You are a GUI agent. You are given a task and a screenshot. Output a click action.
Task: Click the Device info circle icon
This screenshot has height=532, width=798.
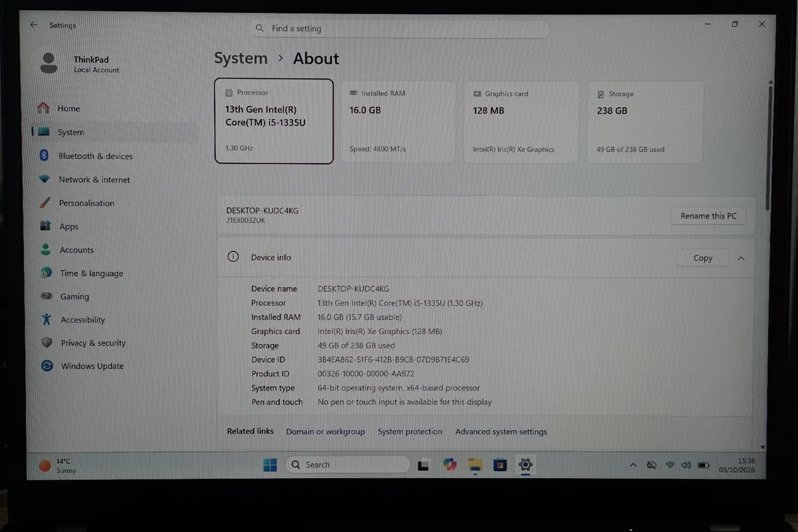pos(233,257)
